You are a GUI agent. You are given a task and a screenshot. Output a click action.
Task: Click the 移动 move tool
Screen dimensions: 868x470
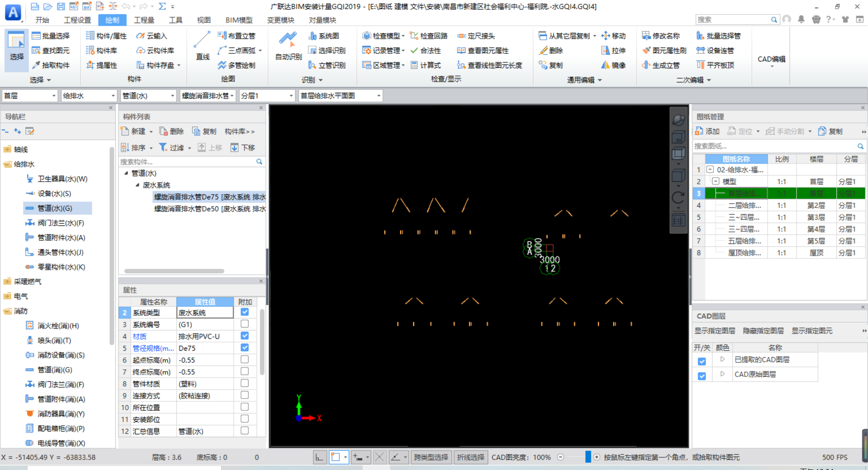(613, 36)
